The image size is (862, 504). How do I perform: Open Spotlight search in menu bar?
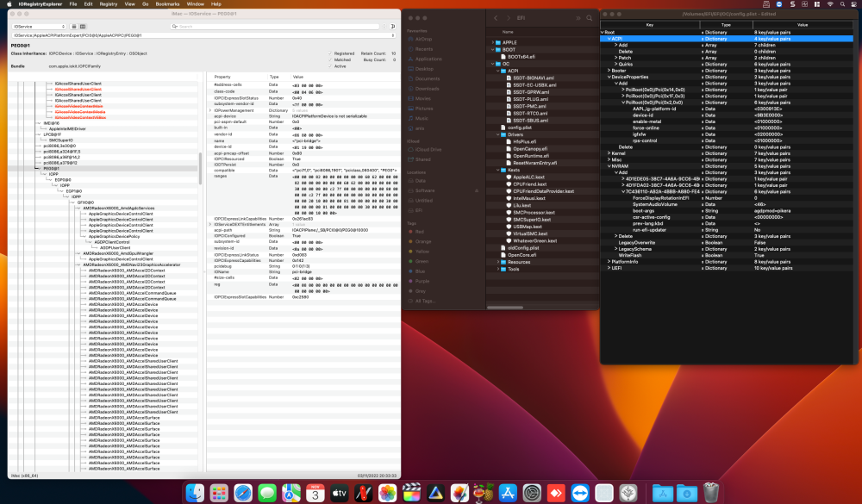842,3
